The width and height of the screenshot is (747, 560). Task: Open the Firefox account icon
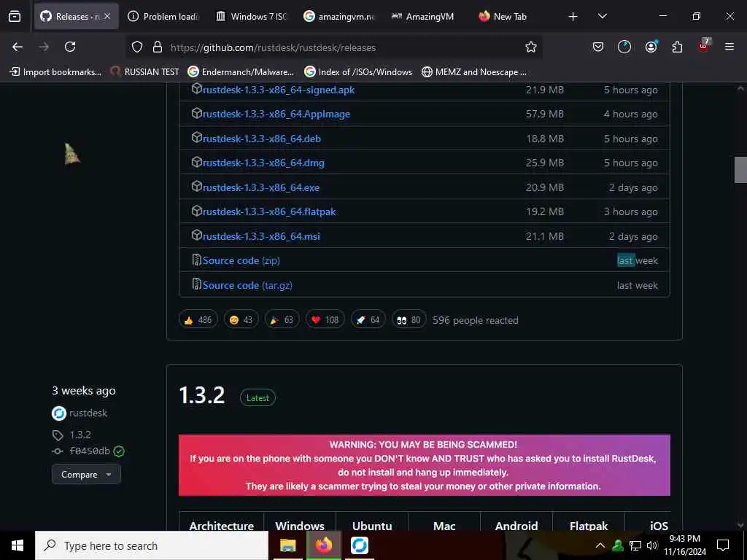[x=651, y=47]
